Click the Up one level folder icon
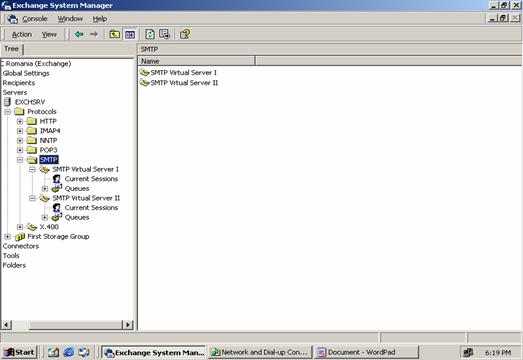Screen dimensions: 523x360 tap(115, 34)
